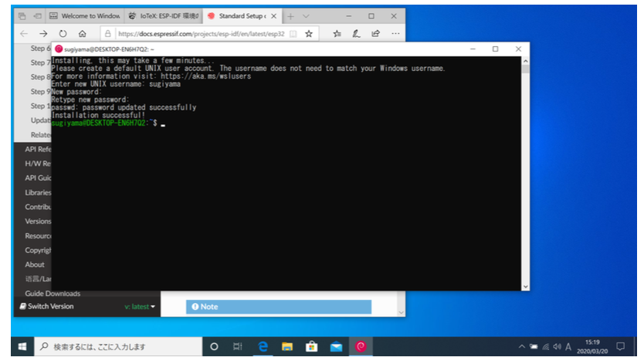Go to the browser home page
644x364 pixels.
tap(82, 33)
